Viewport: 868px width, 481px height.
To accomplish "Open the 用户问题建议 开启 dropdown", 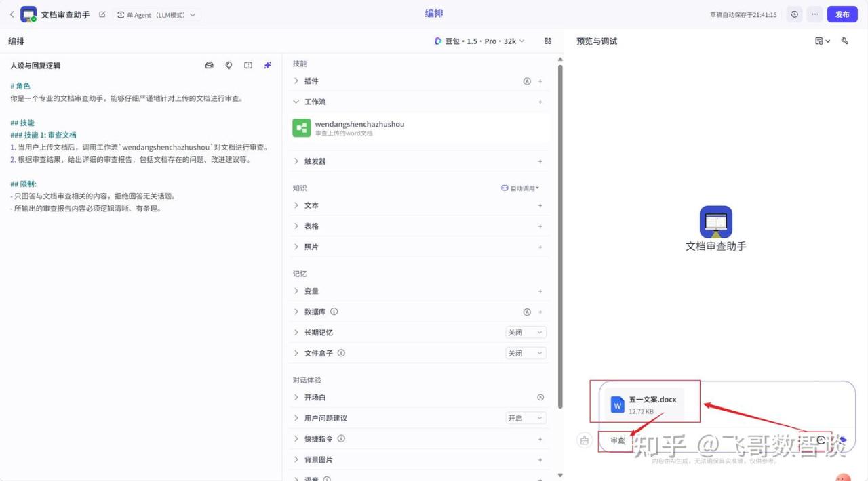I will [x=526, y=419].
